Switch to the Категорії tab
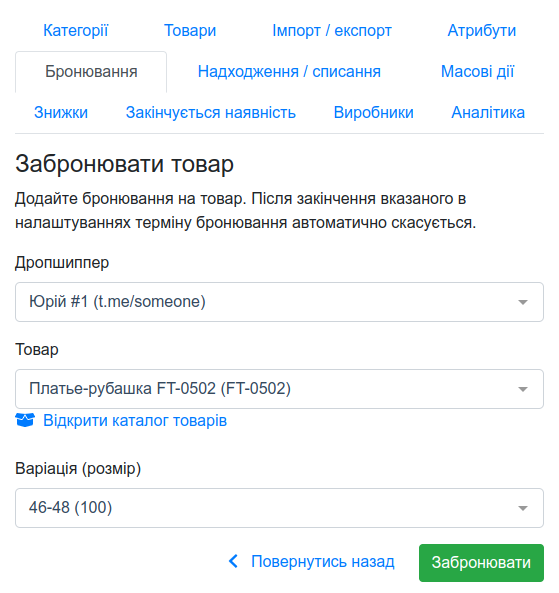The image size is (559, 593). point(76,31)
